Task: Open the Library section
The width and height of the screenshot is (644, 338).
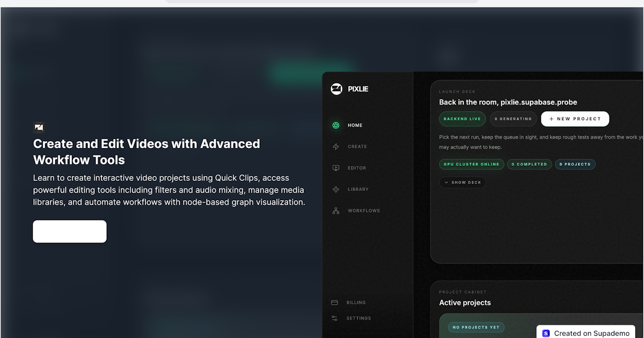Action: coord(358,189)
